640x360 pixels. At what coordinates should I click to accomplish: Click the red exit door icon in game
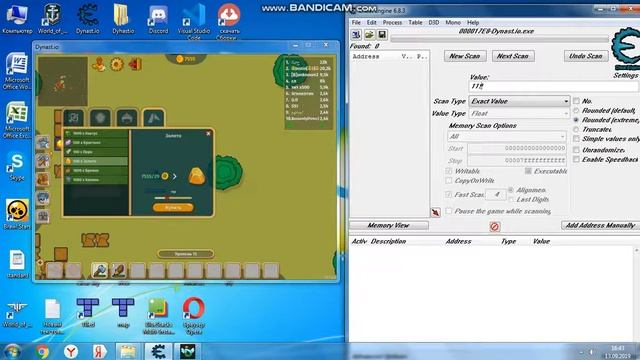135,64
